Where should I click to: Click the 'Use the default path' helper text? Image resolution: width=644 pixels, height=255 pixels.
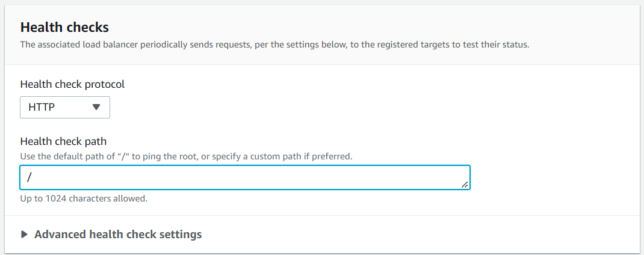pyautogui.click(x=186, y=156)
